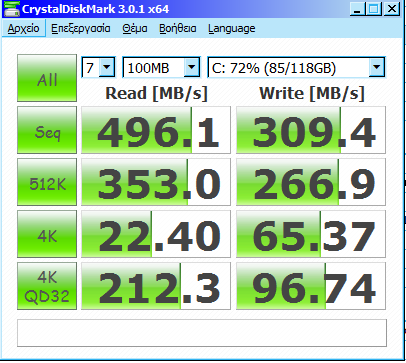406x363 pixels.
Task: Run the 512K benchmark test
Action: pyautogui.click(x=47, y=182)
